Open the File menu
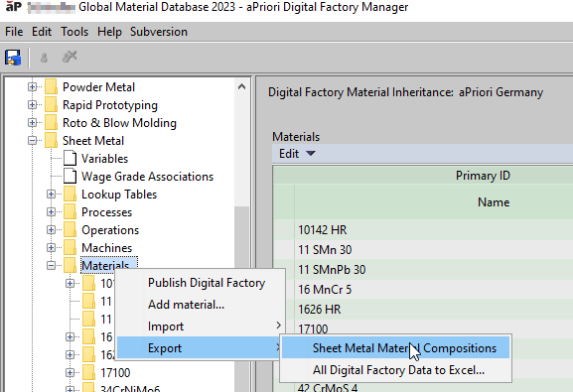Viewport: 573px width, 392px height. click(14, 32)
